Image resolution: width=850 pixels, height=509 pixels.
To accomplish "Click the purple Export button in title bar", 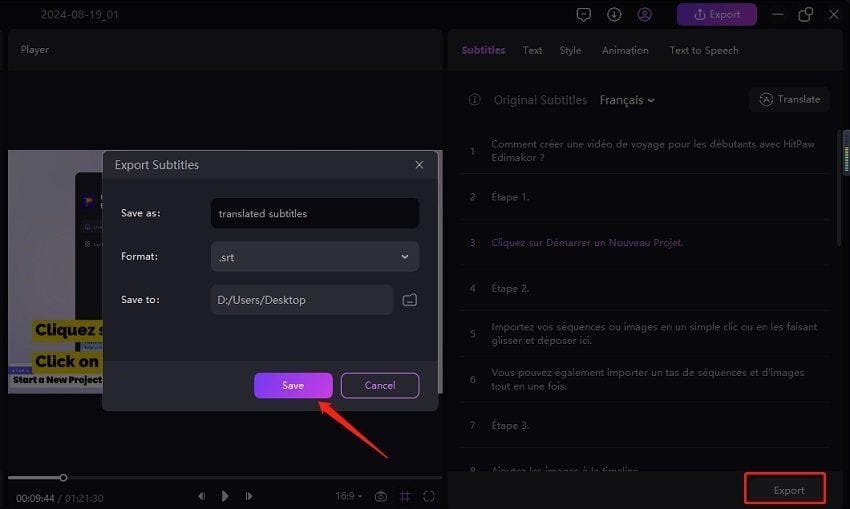I will point(717,15).
